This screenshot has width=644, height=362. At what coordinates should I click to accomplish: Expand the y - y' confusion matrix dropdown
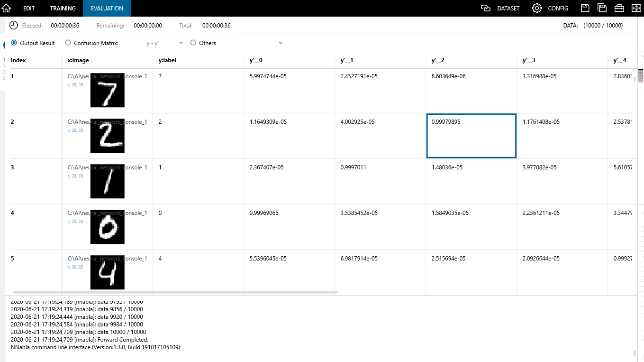click(181, 43)
